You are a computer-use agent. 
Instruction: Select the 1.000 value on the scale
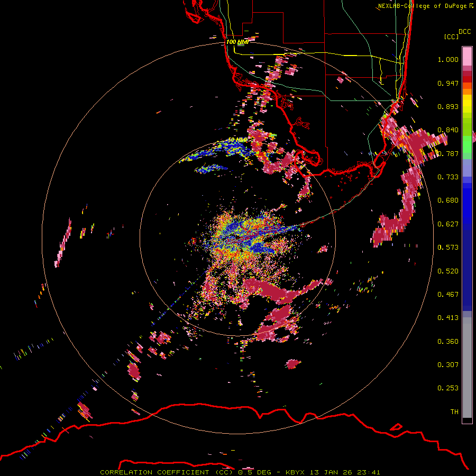pyautogui.click(x=448, y=59)
